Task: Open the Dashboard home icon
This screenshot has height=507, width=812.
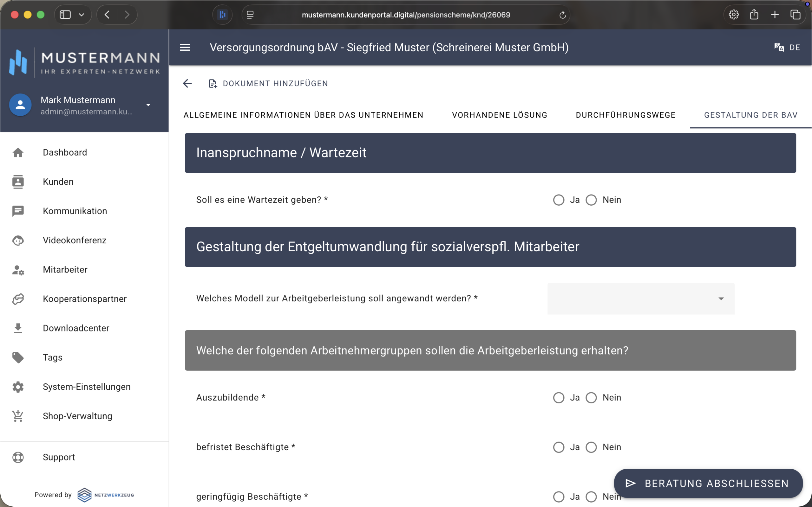Action: pyautogui.click(x=18, y=152)
